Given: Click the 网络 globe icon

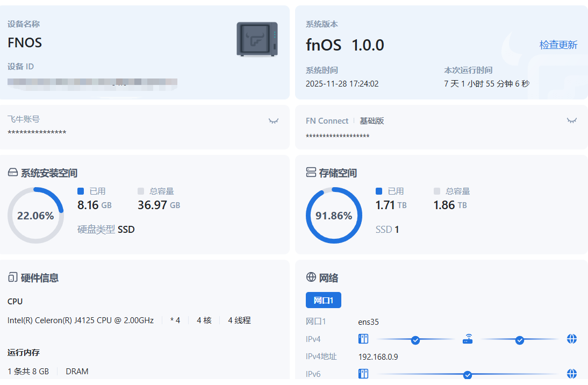Looking at the screenshot, I should (x=311, y=277).
